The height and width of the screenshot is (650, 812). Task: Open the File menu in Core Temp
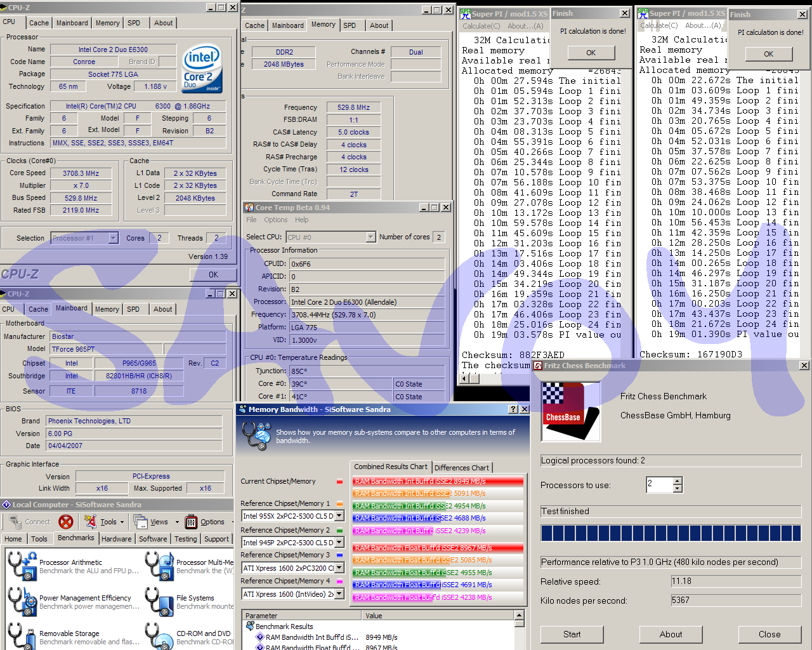pyautogui.click(x=251, y=220)
